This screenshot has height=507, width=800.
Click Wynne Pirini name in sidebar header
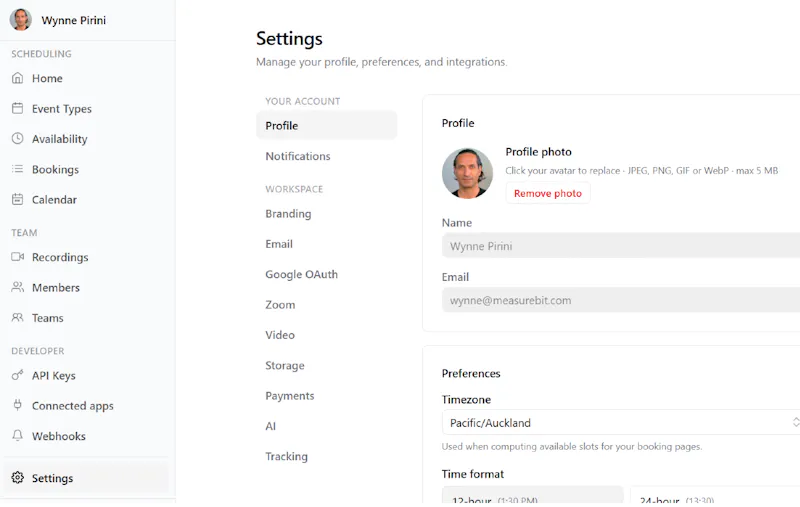(73, 20)
